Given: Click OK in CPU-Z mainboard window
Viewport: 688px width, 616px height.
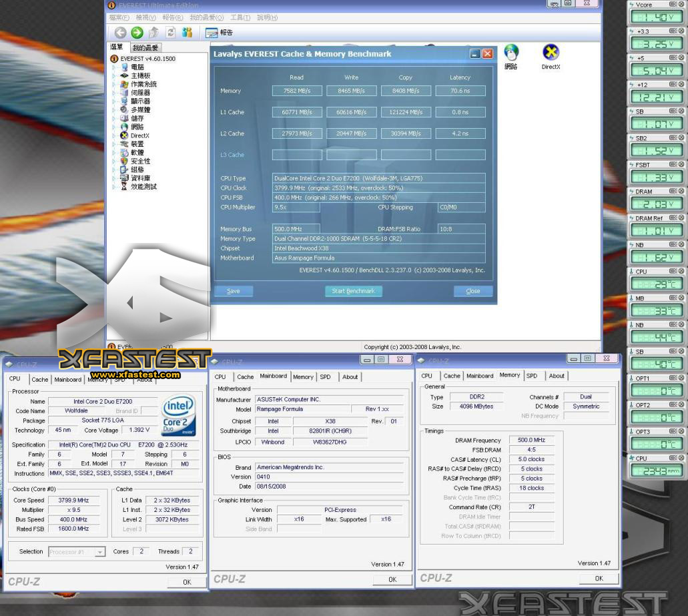Looking at the screenshot, I should tap(392, 579).
